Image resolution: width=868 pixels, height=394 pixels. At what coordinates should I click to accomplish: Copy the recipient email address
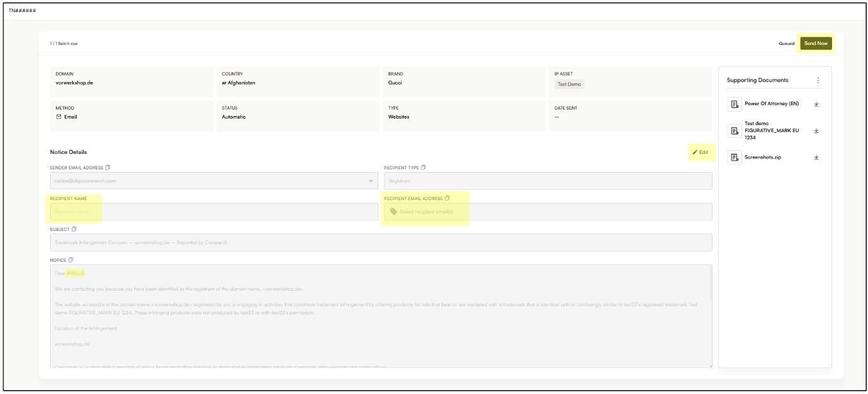(447, 198)
